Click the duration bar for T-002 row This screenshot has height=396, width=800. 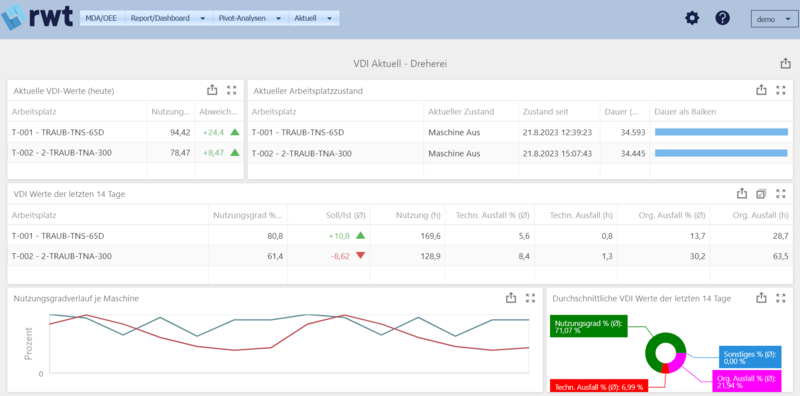(721, 153)
